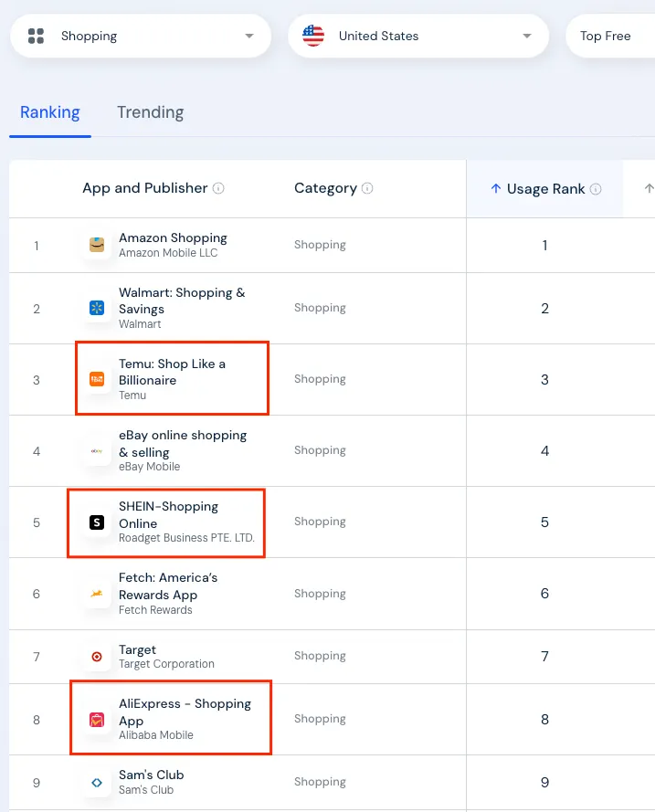
Task: Click publisher Fetch Rewards
Action: [155, 610]
